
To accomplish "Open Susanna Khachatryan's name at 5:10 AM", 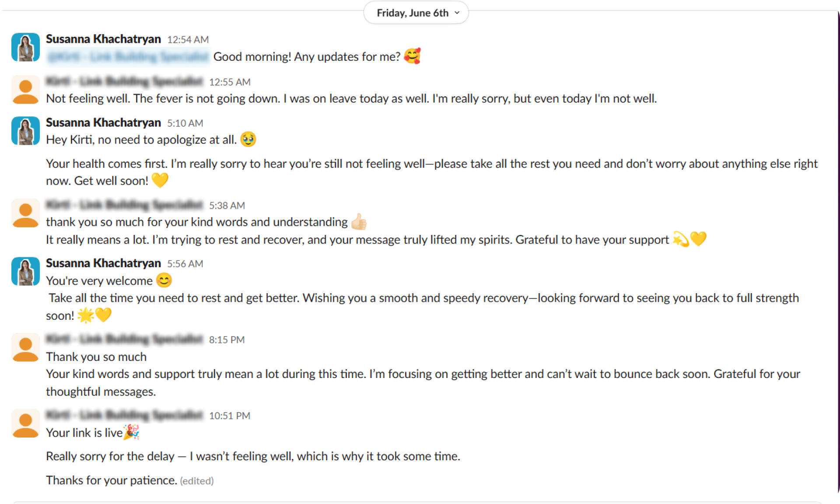I will [x=103, y=122].
